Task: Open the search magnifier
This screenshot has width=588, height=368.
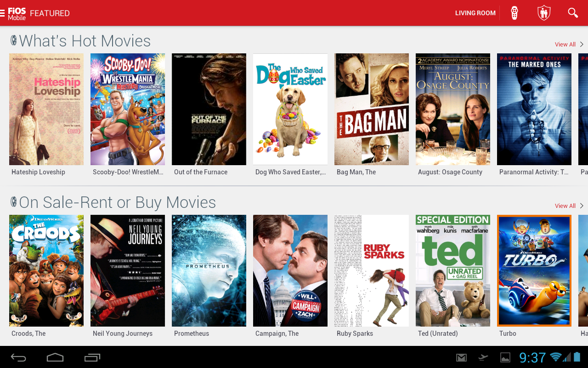Action: point(573,13)
